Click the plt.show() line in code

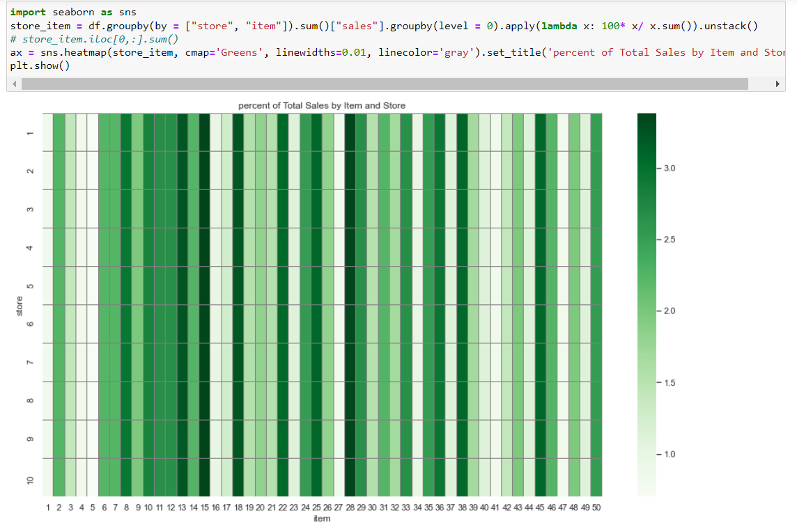pyautogui.click(x=40, y=65)
